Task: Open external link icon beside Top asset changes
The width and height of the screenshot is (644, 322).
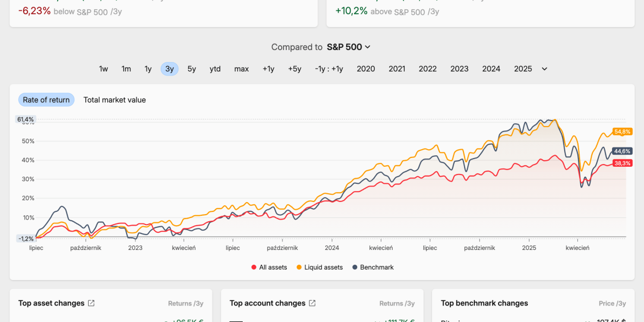Action: click(x=91, y=303)
